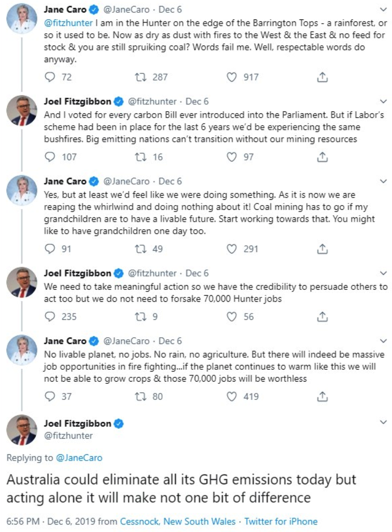Image resolution: width=392 pixels, height=532 pixels.
Task: Click the @JaneCaro link after 'Replying to'
Action: (x=79, y=457)
